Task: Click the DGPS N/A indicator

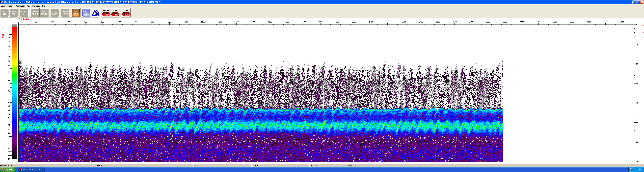Action: (x=126, y=13)
